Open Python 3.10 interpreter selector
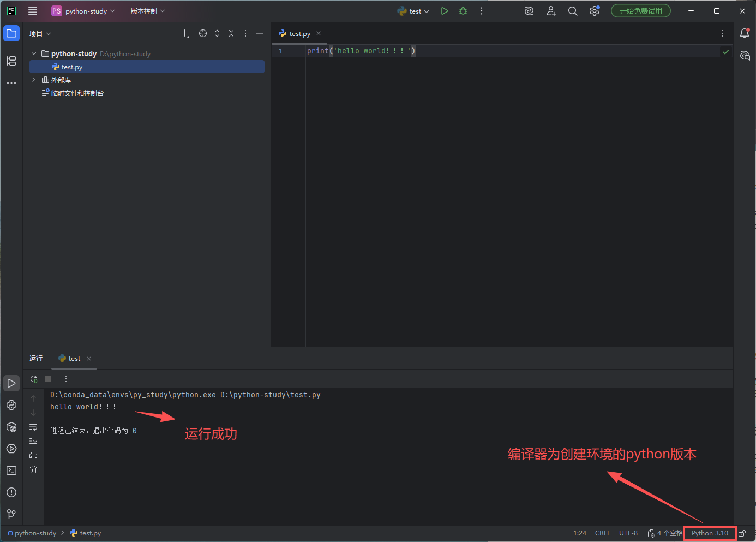 710,533
